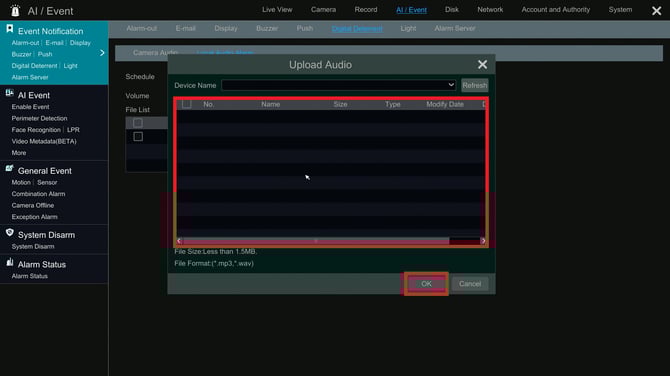This screenshot has height=376, width=670.
Task: Switch to the Push tab
Action: click(x=305, y=28)
